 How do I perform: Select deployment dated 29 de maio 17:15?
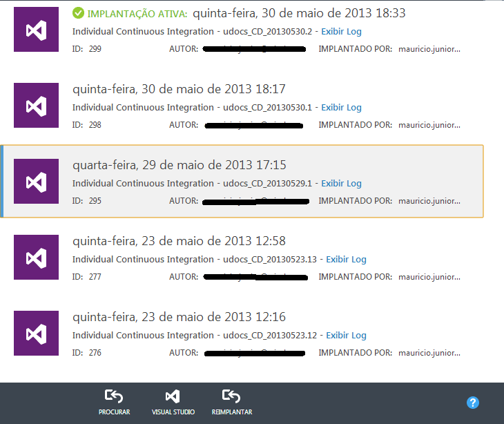coord(242,182)
